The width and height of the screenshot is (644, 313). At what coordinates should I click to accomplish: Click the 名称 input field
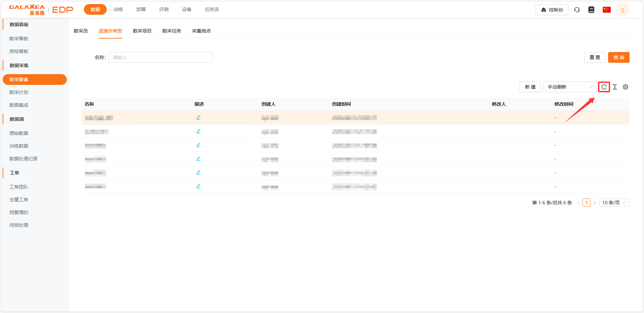click(x=160, y=57)
